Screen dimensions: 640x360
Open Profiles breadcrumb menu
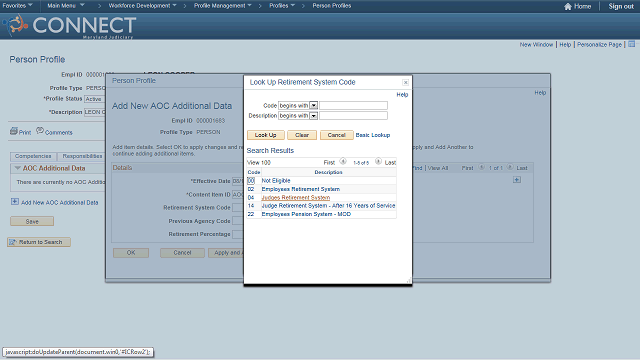coord(282,6)
